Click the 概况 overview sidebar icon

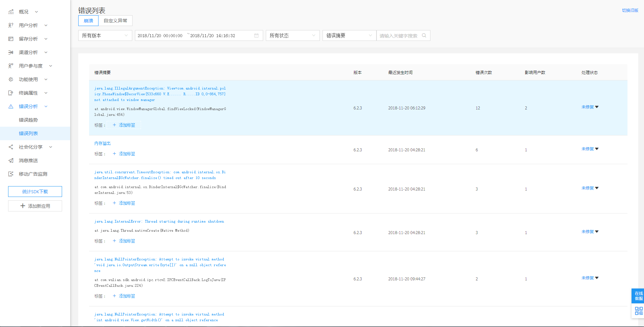11,12
